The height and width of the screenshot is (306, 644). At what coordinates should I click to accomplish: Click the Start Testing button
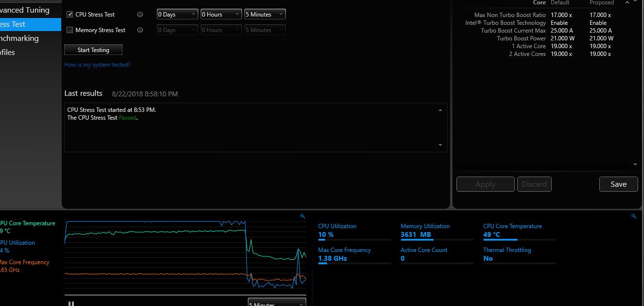point(93,50)
